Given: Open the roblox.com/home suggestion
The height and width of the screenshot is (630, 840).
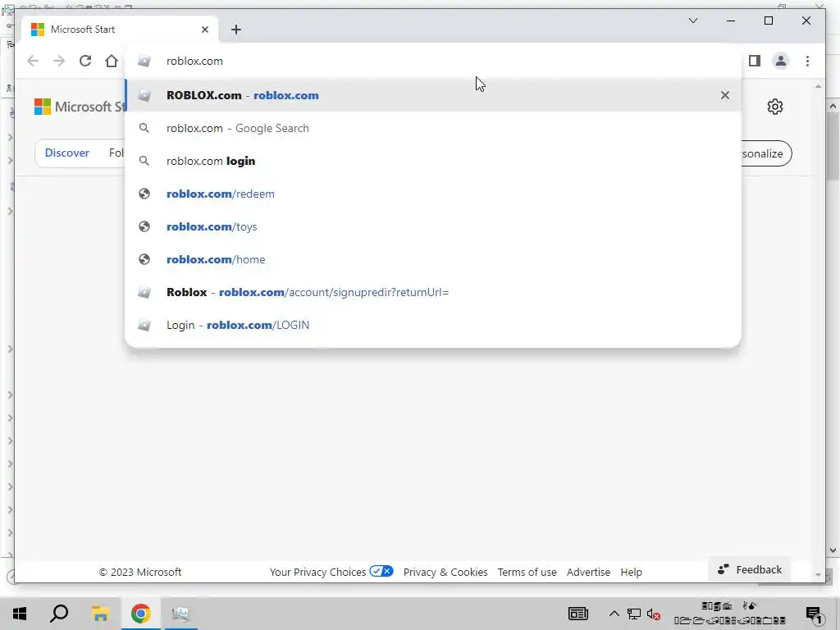Looking at the screenshot, I should tap(433, 259).
